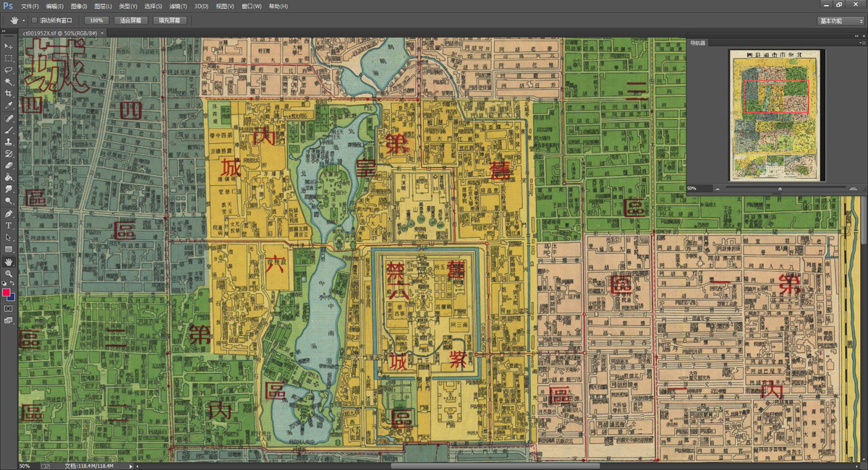
Task: Open the 文件(F) menu
Action: 30,6
